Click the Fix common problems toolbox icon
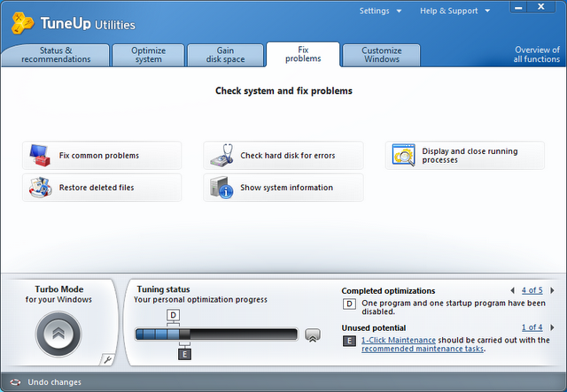 pos(40,156)
